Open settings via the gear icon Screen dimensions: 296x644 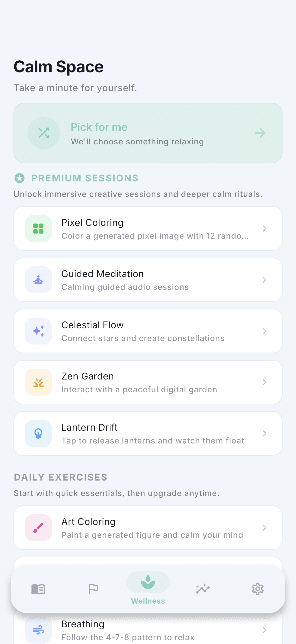click(258, 589)
